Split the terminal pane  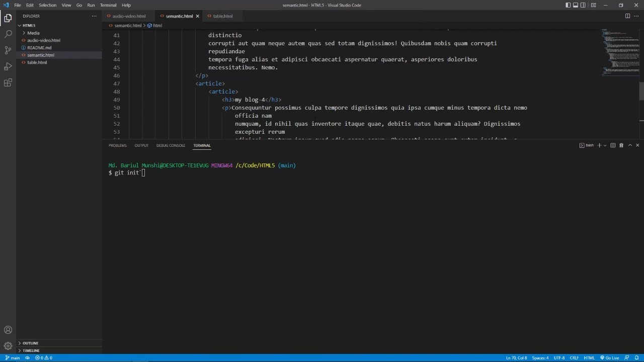tap(613, 145)
